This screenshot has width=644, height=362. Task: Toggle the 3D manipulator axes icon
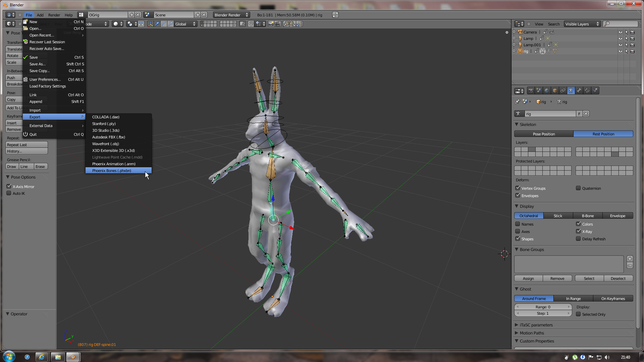click(x=150, y=24)
